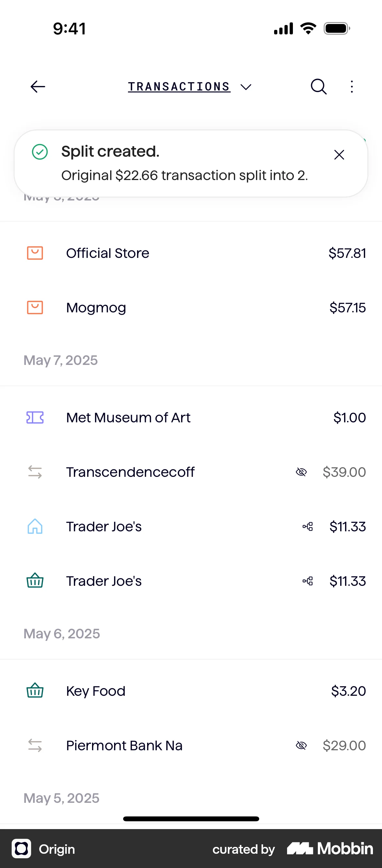Click the Transcendencecoff transfer arrows icon
This screenshot has width=382, height=868.
35,472
